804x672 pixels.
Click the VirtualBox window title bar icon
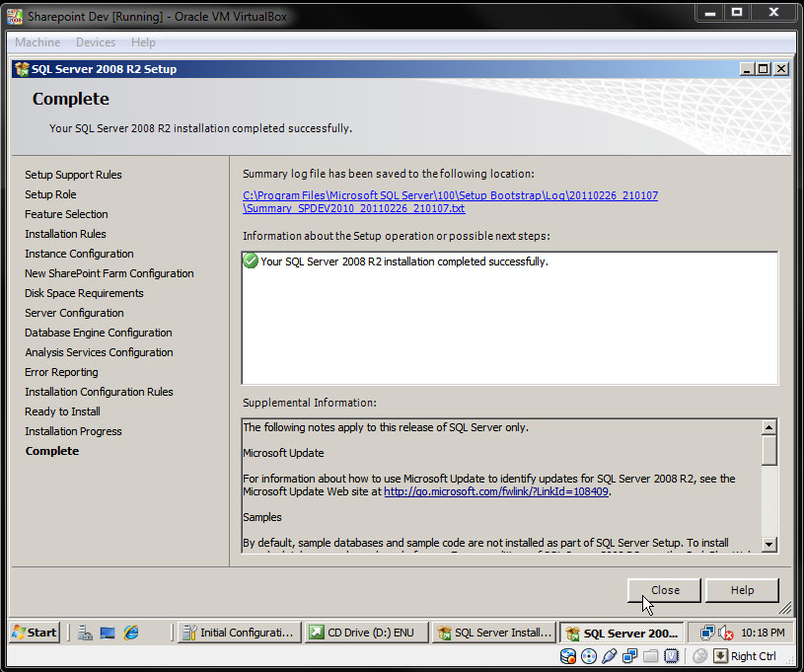click(15, 17)
